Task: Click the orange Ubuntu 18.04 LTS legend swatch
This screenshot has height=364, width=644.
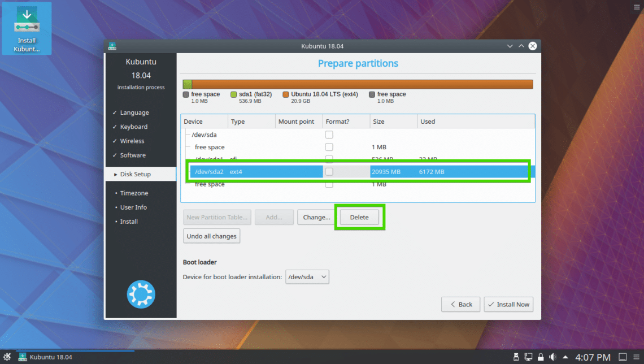Action: pos(286,94)
